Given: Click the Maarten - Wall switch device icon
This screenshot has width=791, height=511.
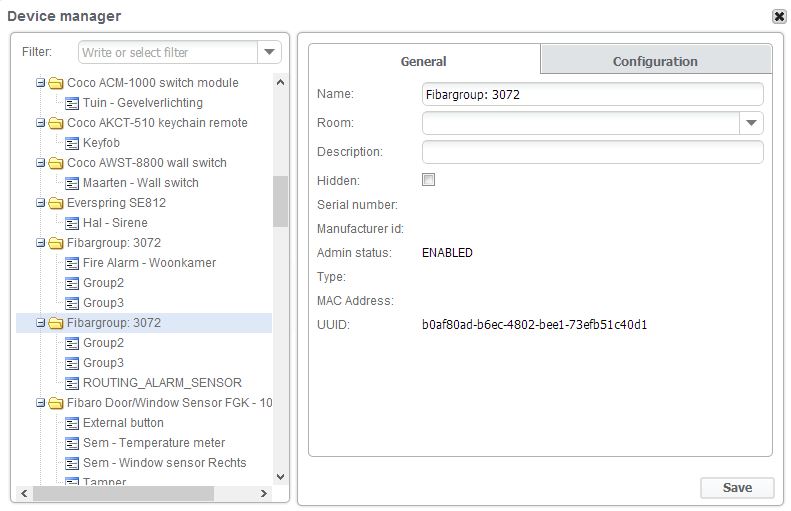Looking at the screenshot, I should [72, 183].
